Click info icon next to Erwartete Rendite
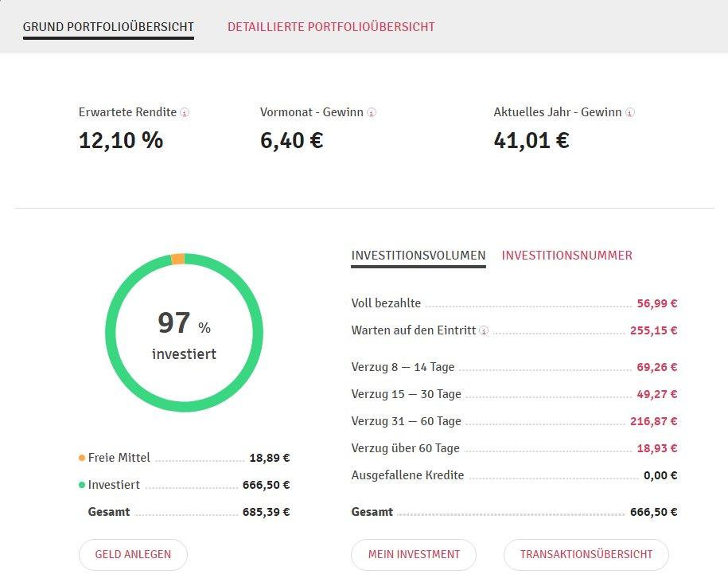 coord(185,113)
